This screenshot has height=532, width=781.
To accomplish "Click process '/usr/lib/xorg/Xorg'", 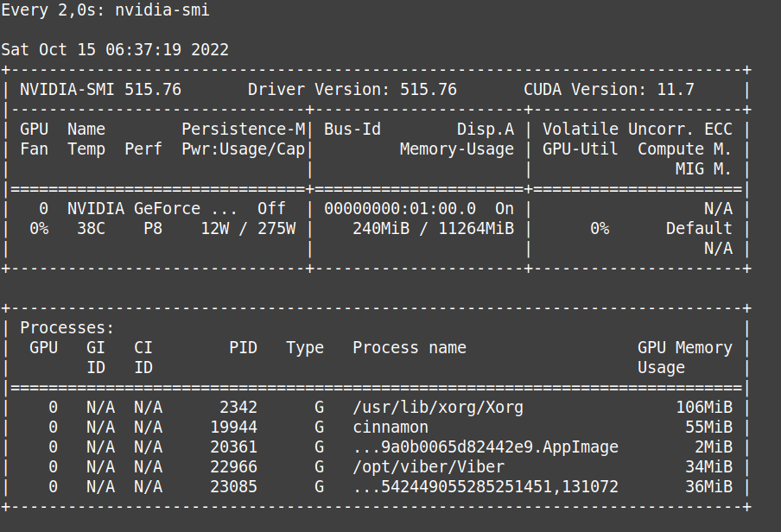I will coord(438,408).
